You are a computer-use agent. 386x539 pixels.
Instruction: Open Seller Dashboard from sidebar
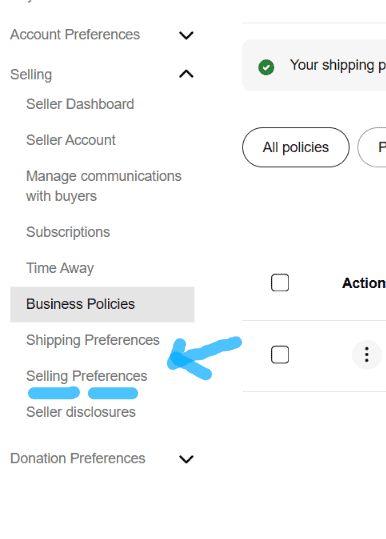pyautogui.click(x=80, y=104)
